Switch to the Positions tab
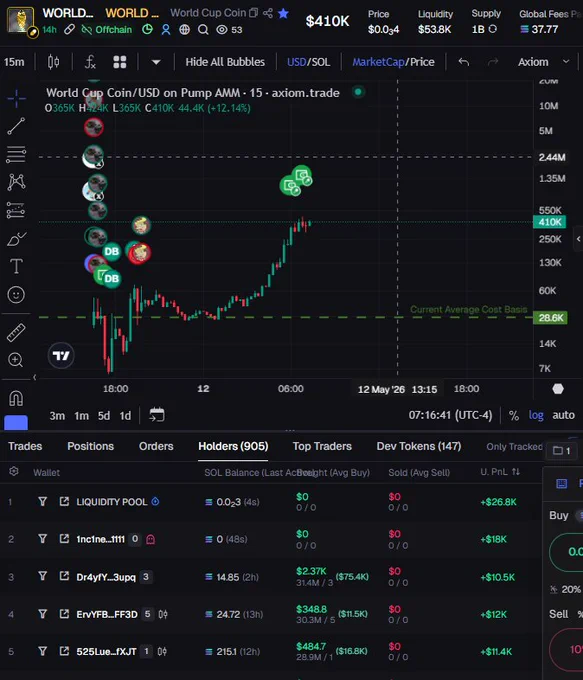The width and height of the screenshot is (583, 680). (x=91, y=446)
